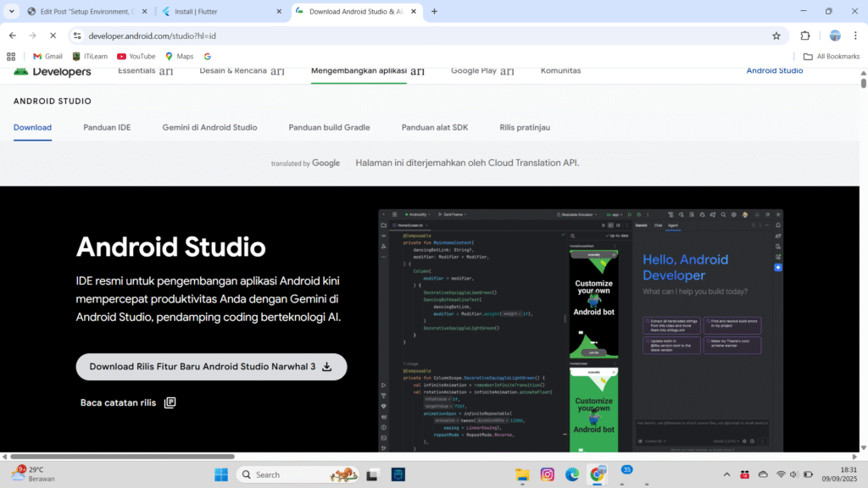Open the Maps bookmark
Image resolution: width=868 pixels, height=488 pixels.
[x=179, y=56]
